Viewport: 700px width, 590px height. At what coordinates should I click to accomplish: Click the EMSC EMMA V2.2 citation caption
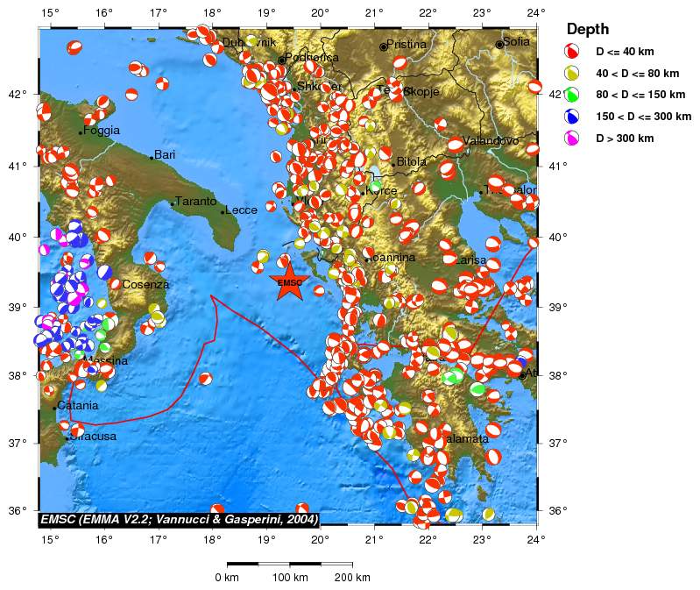178,519
